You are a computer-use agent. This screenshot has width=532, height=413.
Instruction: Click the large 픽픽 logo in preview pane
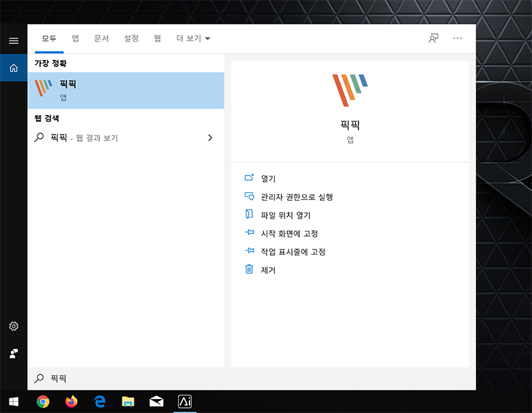pos(350,90)
